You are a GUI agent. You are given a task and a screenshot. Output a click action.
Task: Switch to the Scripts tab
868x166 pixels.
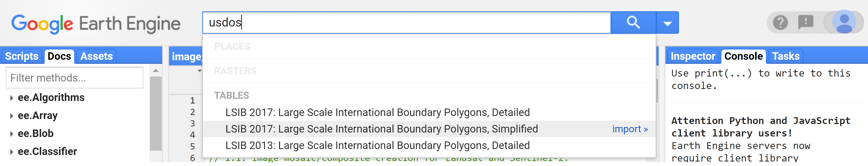(x=22, y=56)
